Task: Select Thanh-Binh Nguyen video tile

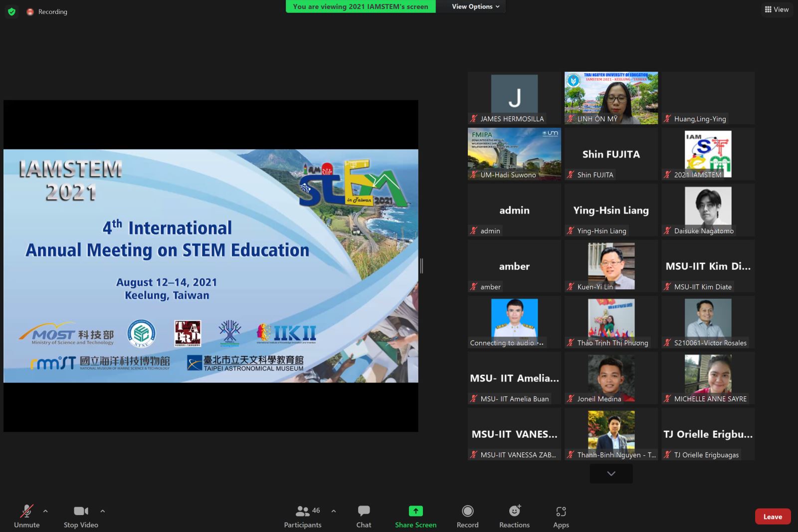Action: 611,434
